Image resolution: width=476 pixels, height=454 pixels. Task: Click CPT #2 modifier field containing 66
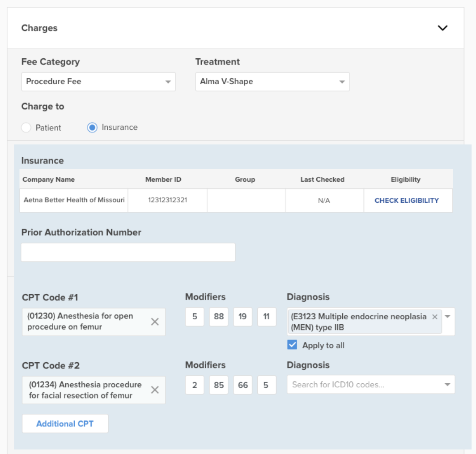pyautogui.click(x=242, y=385)
